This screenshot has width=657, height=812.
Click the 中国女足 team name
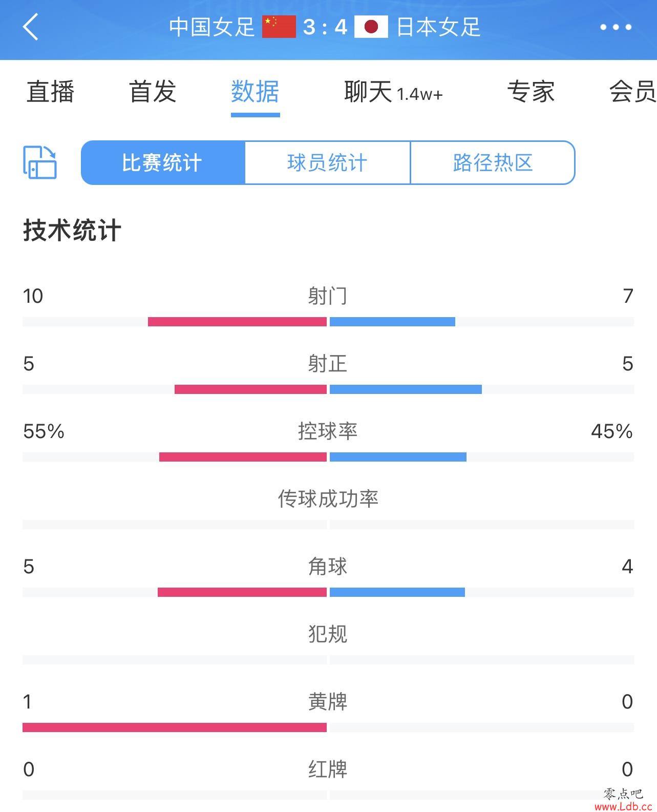tap(212, 27)
